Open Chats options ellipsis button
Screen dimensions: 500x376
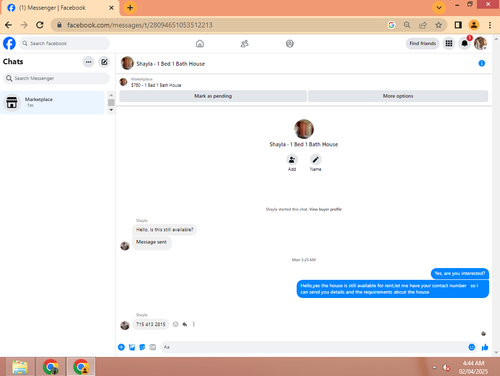point(88,62)
